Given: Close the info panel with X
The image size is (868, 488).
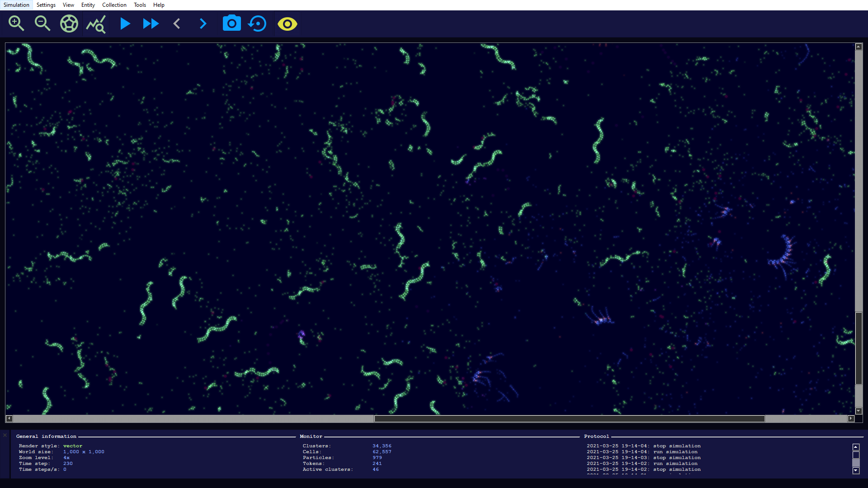Looking at the screenshot, I should (x=5, y=435).
